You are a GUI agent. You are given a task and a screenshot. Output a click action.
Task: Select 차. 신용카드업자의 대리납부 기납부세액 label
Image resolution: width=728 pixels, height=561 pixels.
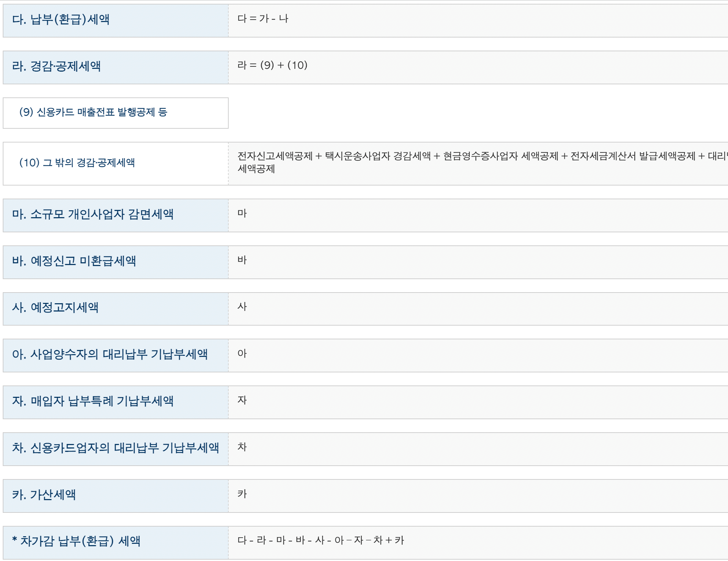115,448
